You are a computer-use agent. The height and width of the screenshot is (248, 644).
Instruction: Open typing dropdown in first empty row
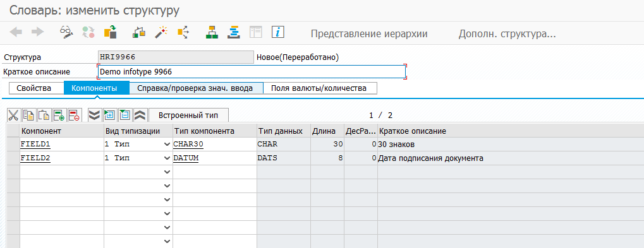click(x=167, y=172)
